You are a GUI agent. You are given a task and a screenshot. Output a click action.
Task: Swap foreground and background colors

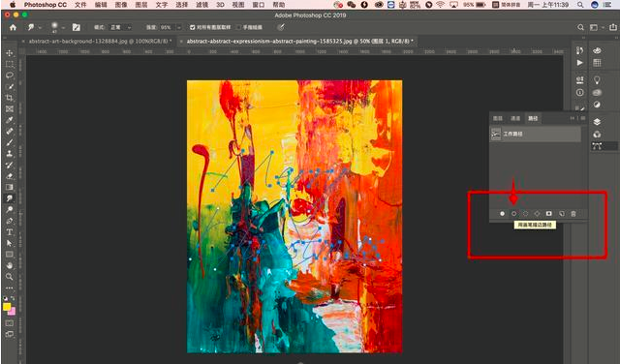pyautogui.click(x=13, y=298)
